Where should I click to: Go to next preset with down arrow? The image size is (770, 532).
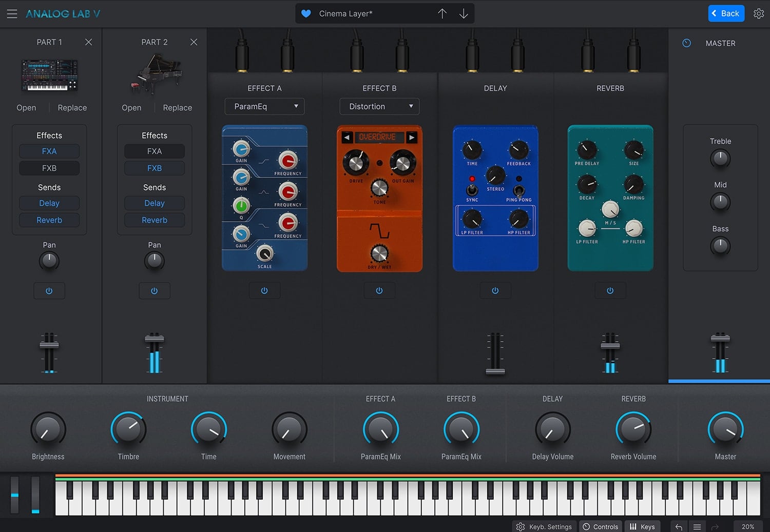click(464, 14)
